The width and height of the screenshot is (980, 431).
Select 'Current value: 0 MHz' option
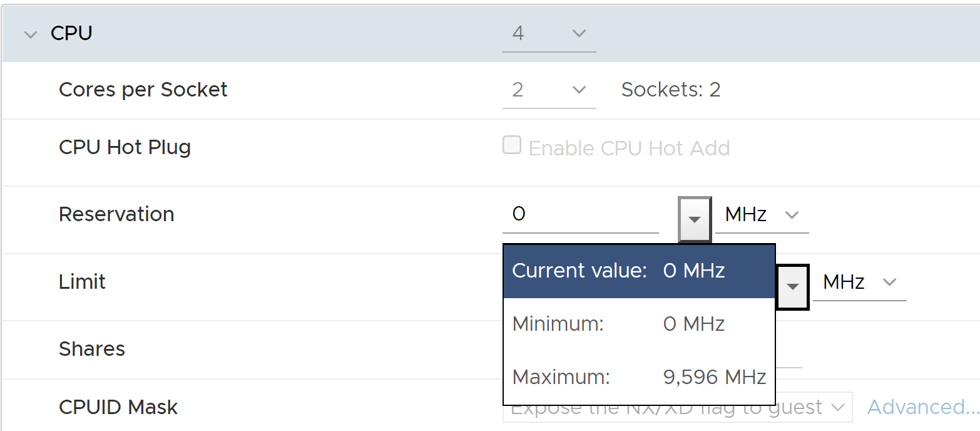(638, 271)
